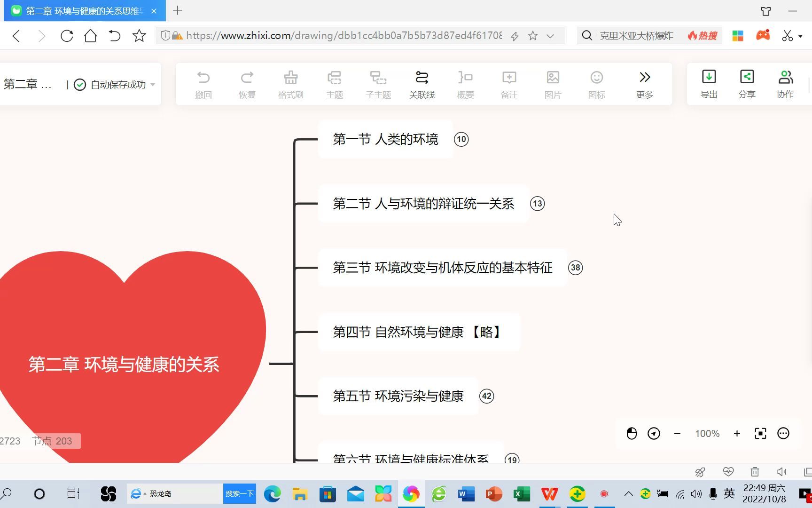Open the address bar dropdown arrow
The height and width of the screenshot is (508, 812).
pos(550,36)
